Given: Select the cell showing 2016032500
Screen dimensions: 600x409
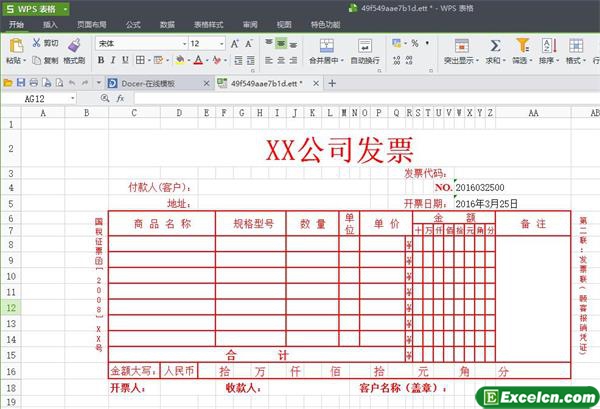Looking at the screenshot, I should click(x=480, y=187).
